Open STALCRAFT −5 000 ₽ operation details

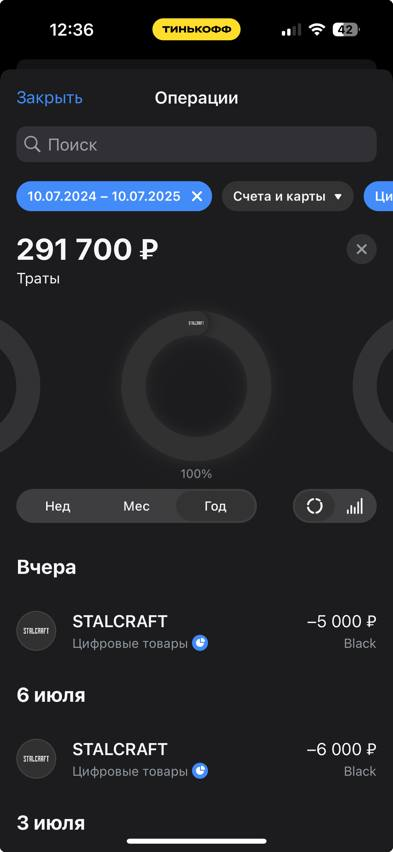(196, 631)
